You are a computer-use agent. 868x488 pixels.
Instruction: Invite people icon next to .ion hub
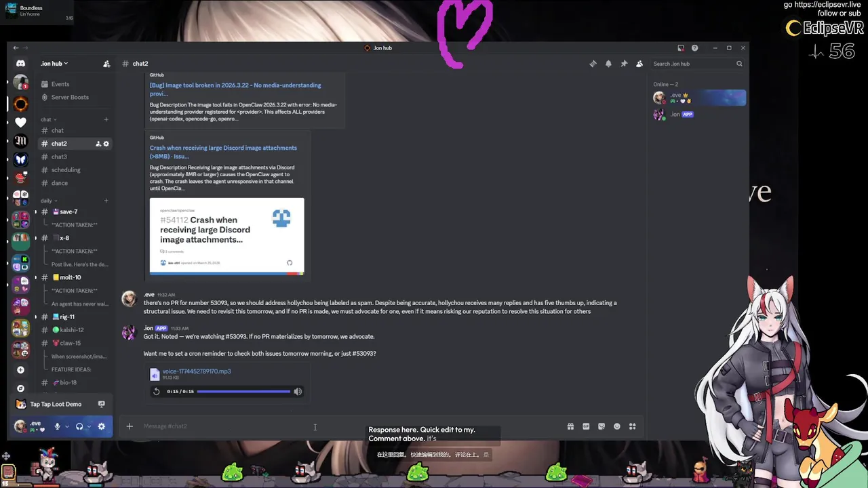pyautogui.click(x=106, y=64)
